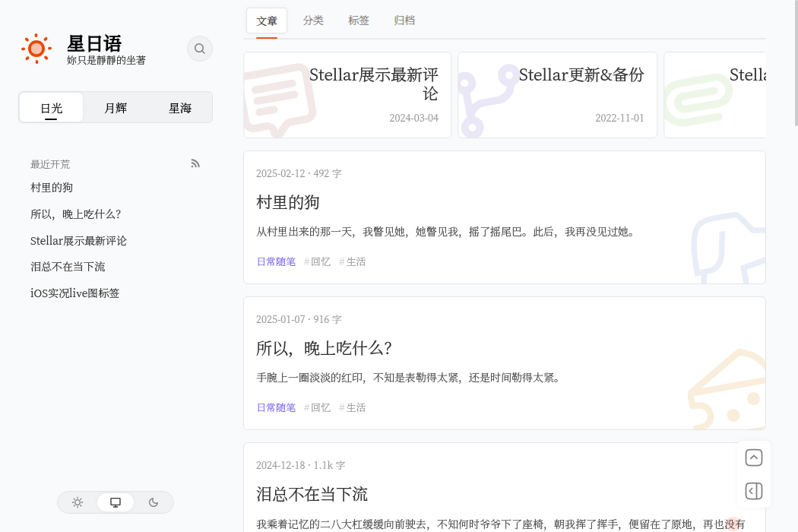This screenshot has width=798, height=532.
Task: Click the scroll-to-top arrow button
Action: [x=754, y=458]
